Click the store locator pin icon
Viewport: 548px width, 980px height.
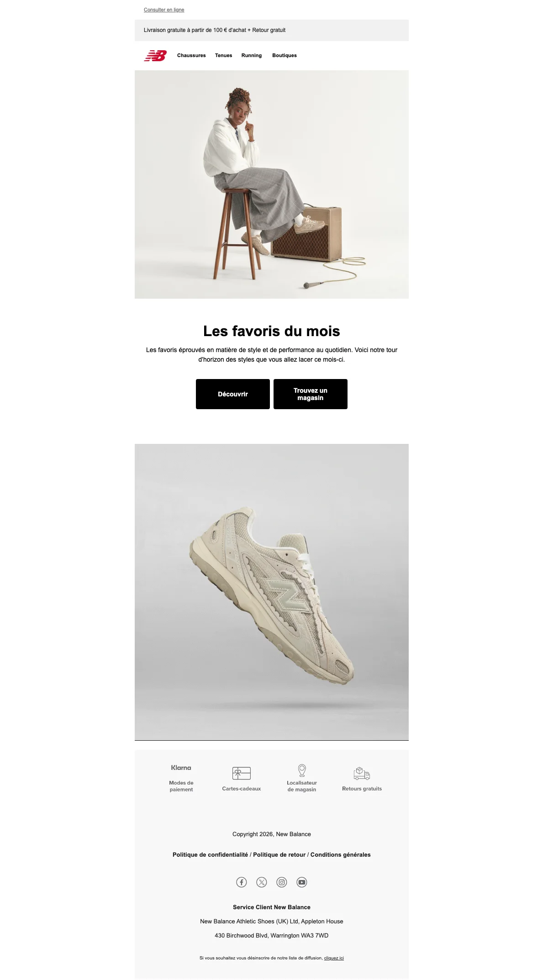pos(302,770)
